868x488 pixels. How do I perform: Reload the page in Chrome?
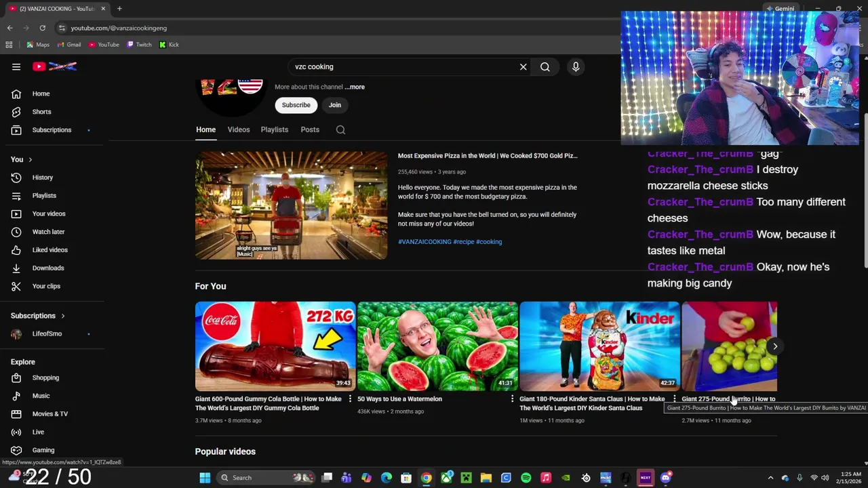pyautogui.click(x=42, y=28)
